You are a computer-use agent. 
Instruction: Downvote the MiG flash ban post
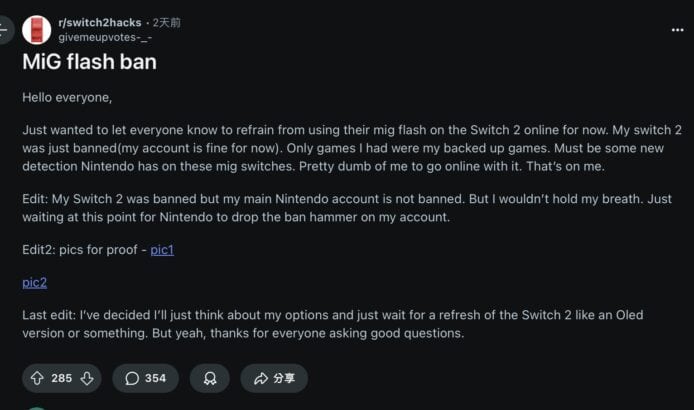pos(86,378)
